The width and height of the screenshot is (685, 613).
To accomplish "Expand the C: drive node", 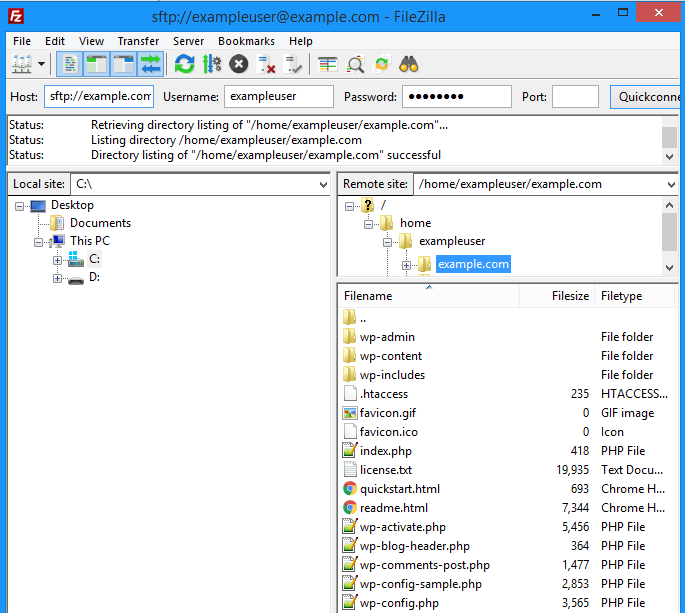I will [57, 260].
